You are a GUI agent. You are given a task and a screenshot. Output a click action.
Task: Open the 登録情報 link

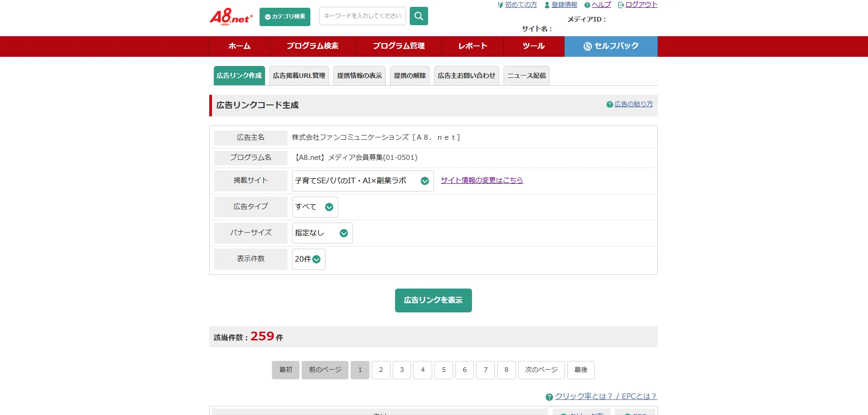(x=564, y=5)
